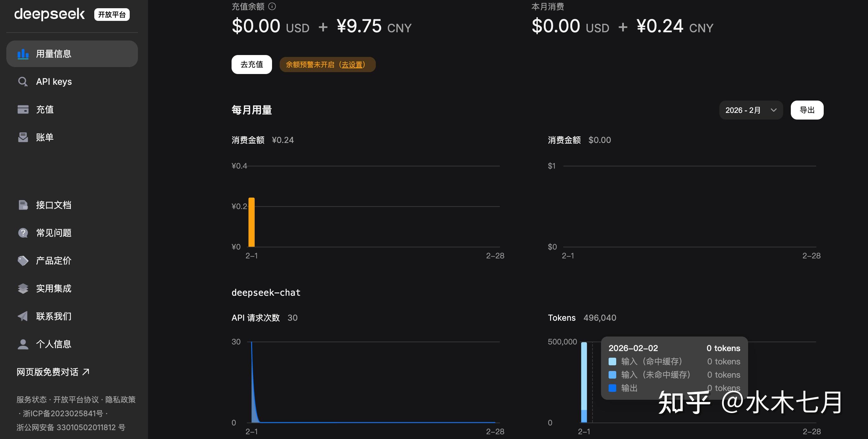Click the bar chart icon beside 用量信息

point(23,54)
